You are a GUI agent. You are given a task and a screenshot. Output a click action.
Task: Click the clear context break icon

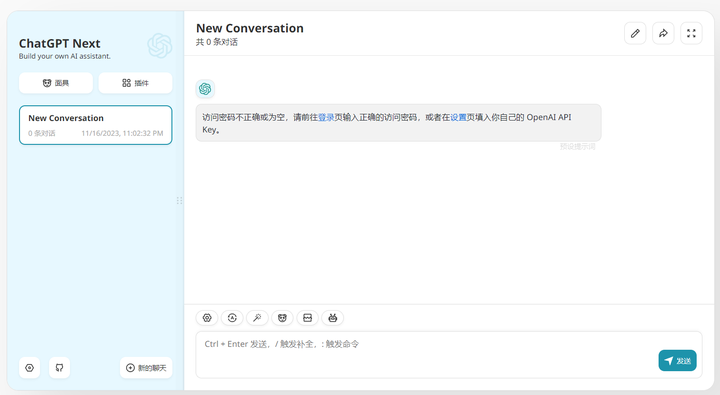tap(308, 318)
